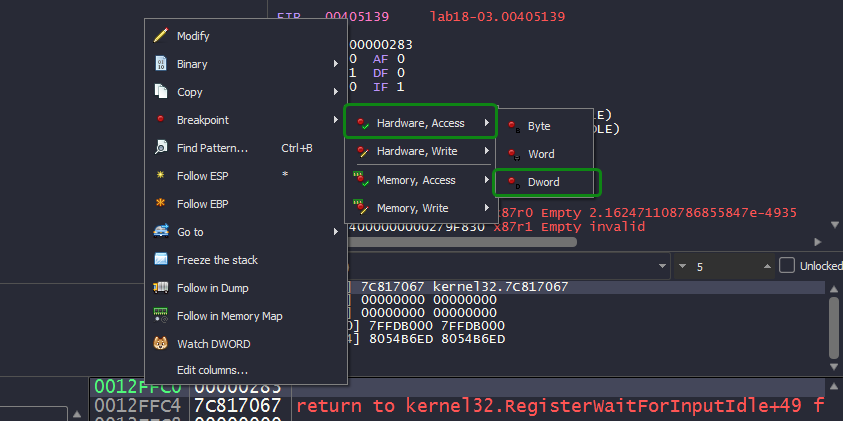
Task: Open Edit columns... entry
Action: [x=212, y=371]
